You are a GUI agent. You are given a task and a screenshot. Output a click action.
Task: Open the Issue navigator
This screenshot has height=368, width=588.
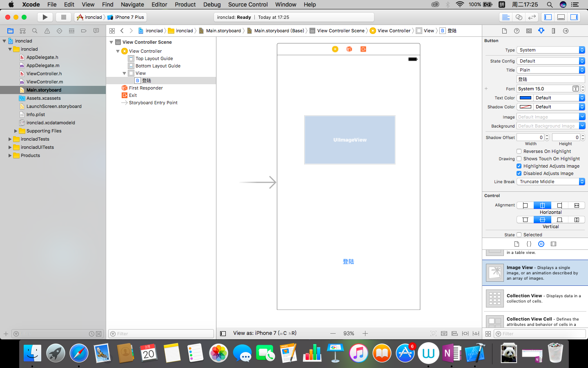click(x=47, y=31)
